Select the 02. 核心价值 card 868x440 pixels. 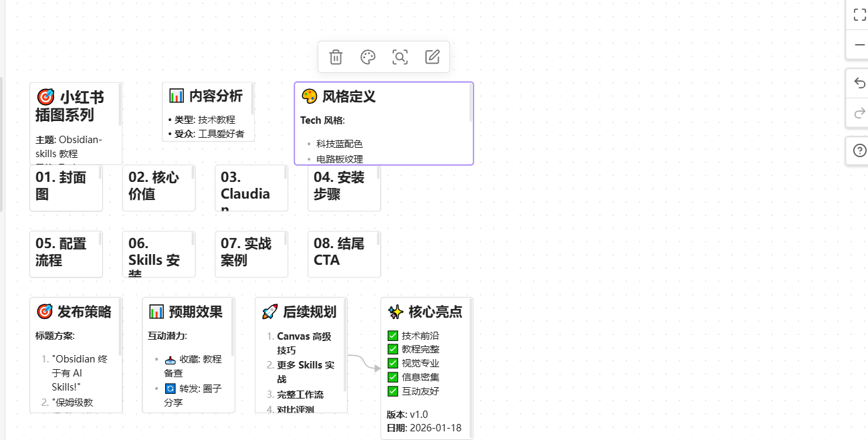[x=158, y=188]
